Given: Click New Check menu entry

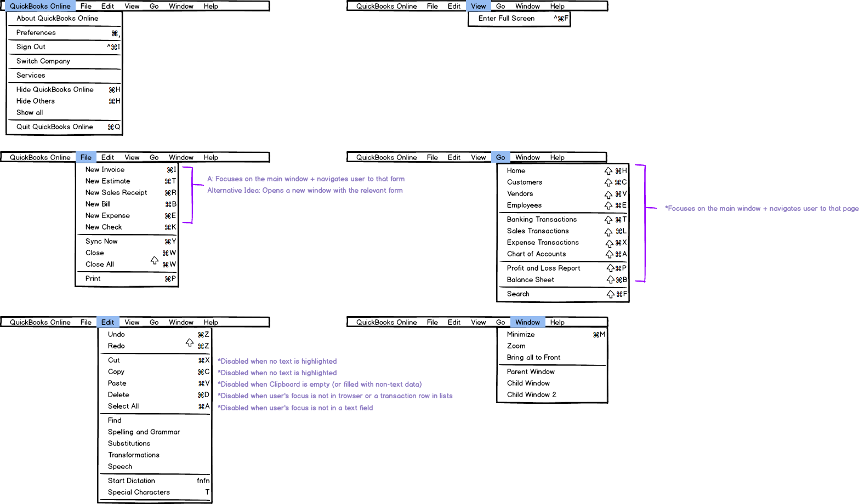Looking at the screenshot, I should tap(127, 227).
